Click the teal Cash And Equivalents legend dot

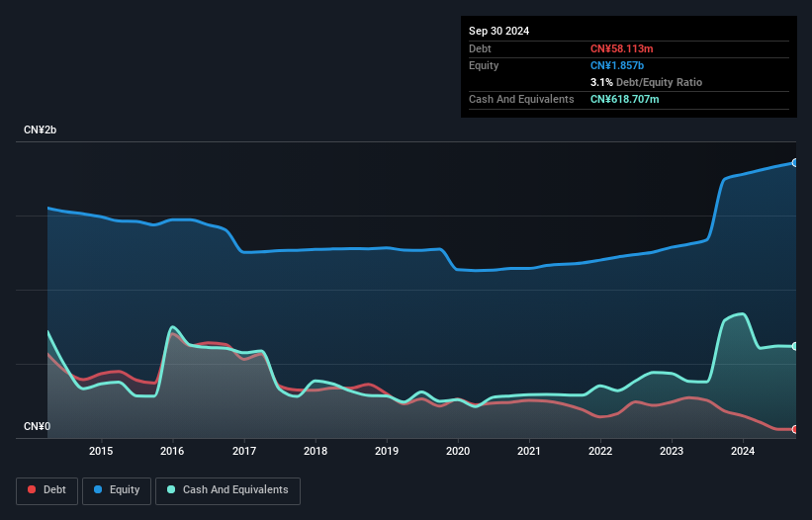[x=171, y=489]
